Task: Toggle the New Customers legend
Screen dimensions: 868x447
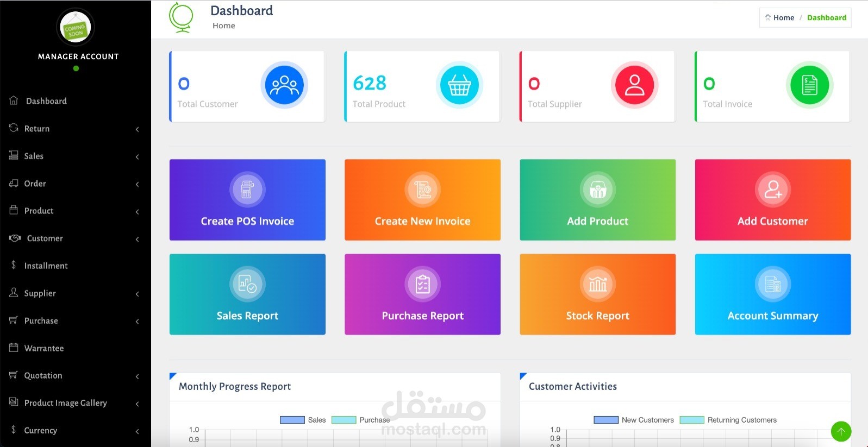Action: 634,420
